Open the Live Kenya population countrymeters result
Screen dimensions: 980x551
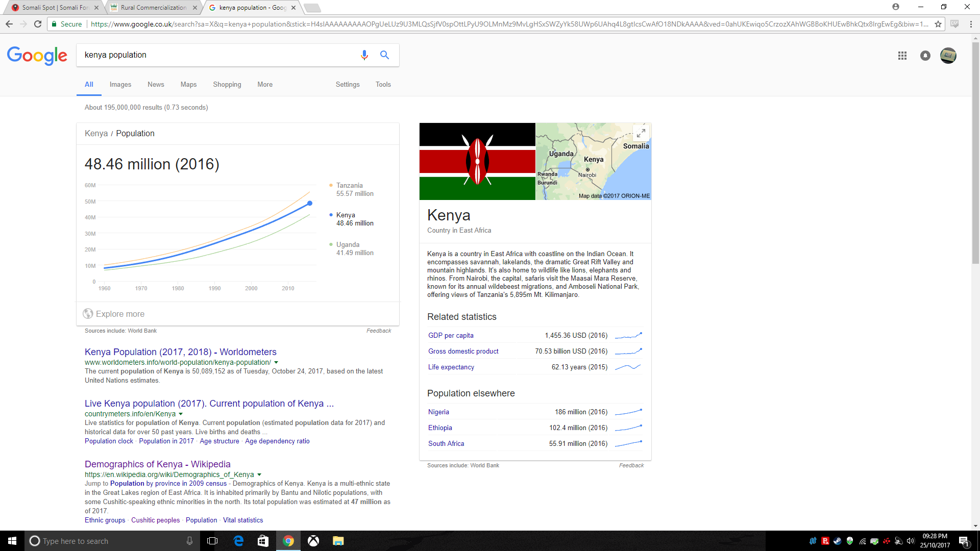[x=209, y=404]
